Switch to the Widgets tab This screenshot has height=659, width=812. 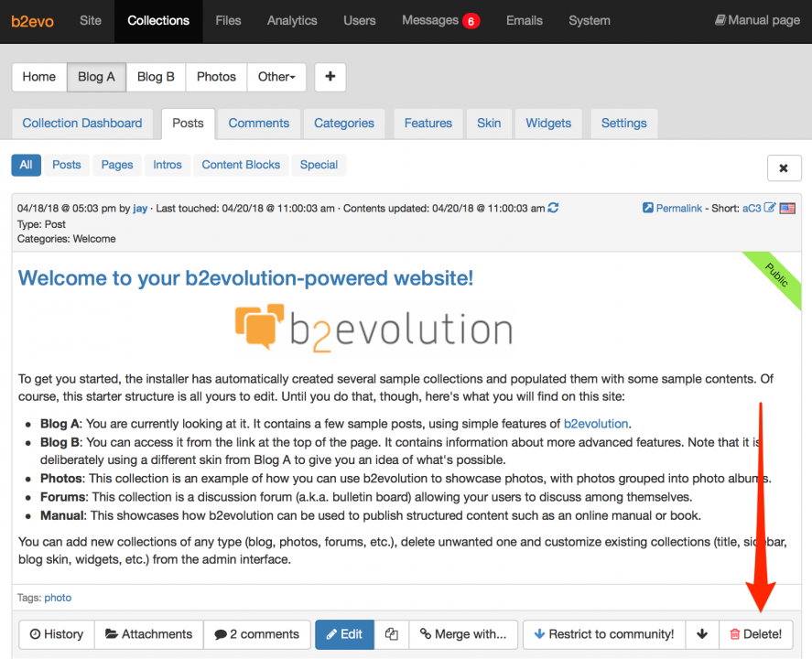pos(548,124)
